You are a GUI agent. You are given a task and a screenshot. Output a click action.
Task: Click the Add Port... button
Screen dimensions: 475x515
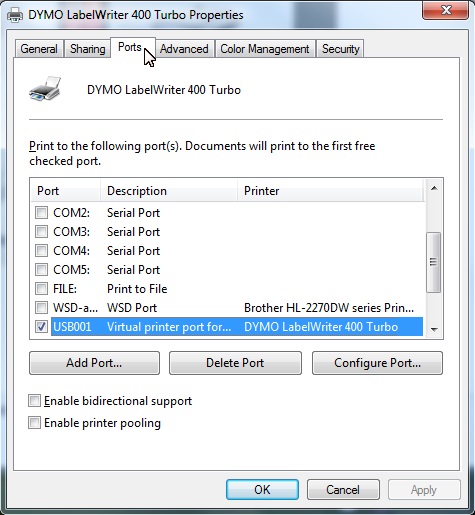coord(94,363)
